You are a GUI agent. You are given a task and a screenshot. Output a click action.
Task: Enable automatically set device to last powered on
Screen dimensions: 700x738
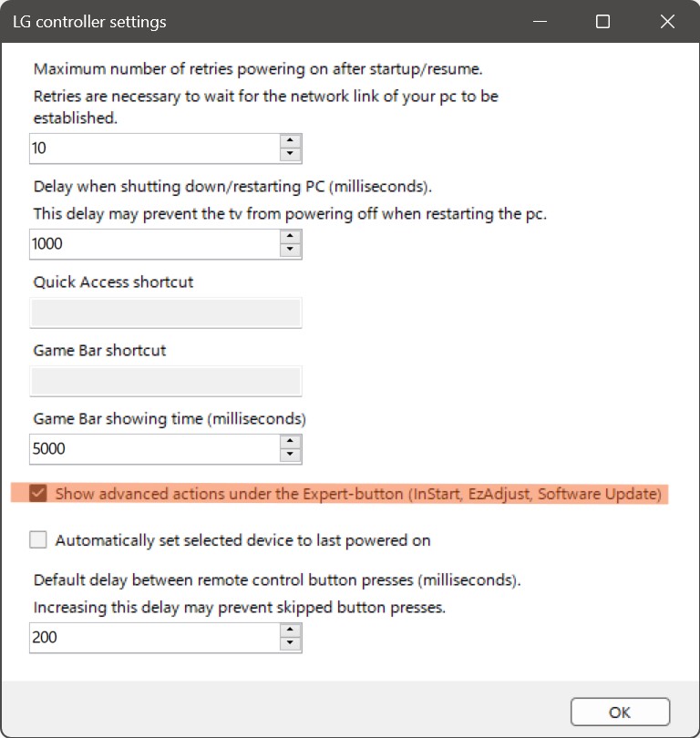pyautogui.click(x=38, y=540)
